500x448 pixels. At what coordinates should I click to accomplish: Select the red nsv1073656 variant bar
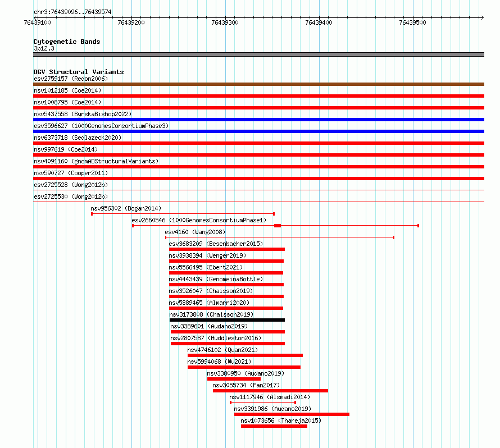click(x=274, y=426)
